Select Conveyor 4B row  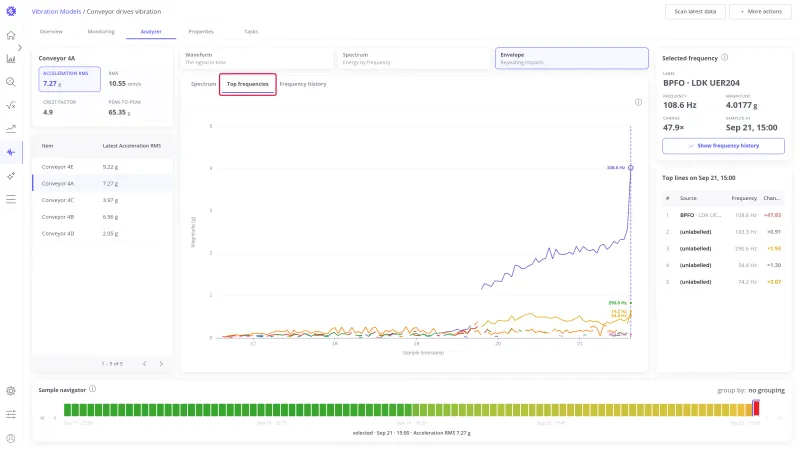103,217
